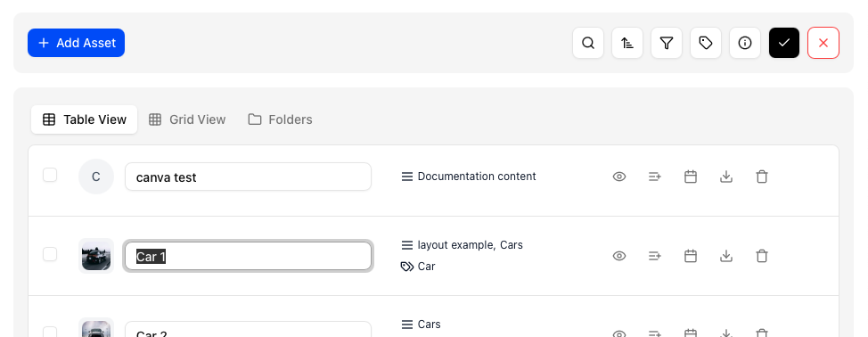Click the Cars collection label on Car 2
The height and width of the screenshot is (337, 868).
point(429,325)
